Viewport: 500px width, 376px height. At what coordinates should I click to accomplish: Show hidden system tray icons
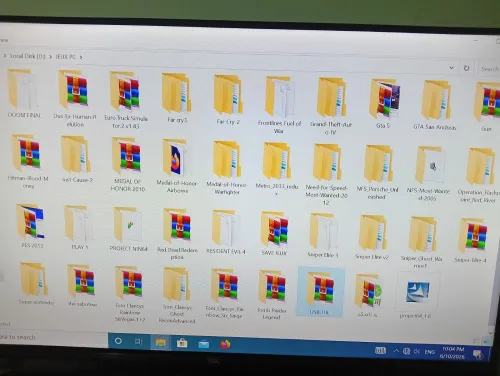[396, 351]
